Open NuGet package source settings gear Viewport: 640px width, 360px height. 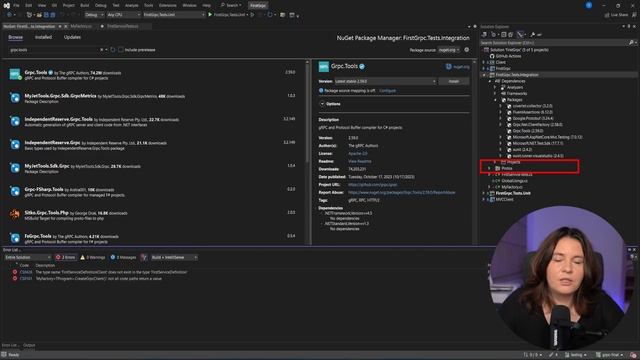tap(467, 50)
